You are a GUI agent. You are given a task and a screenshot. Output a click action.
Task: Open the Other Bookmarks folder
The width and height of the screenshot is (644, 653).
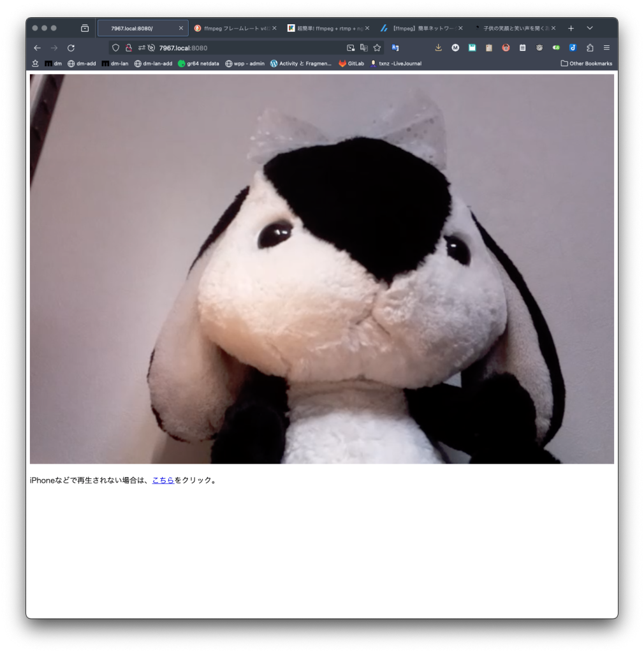tap(586, 64)
